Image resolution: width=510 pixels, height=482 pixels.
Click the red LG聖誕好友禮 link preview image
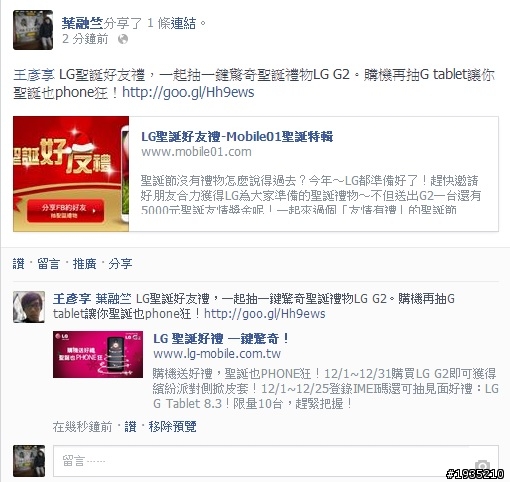coord(71,174)
